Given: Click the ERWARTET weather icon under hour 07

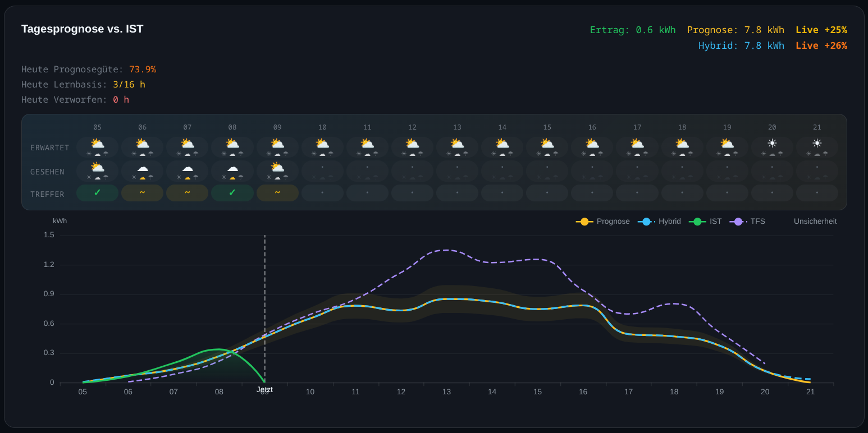Looking at the screenshot, I should click(188, 144).
